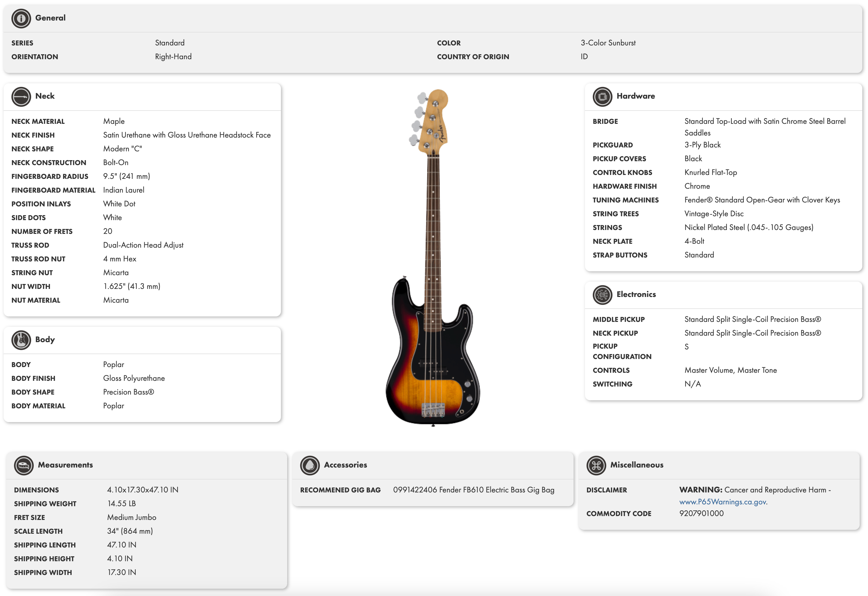This screenshot has width=868, height=596.
Task: Select 'Gloss Polyurethane' body finish value
Action: coord(134,378)
